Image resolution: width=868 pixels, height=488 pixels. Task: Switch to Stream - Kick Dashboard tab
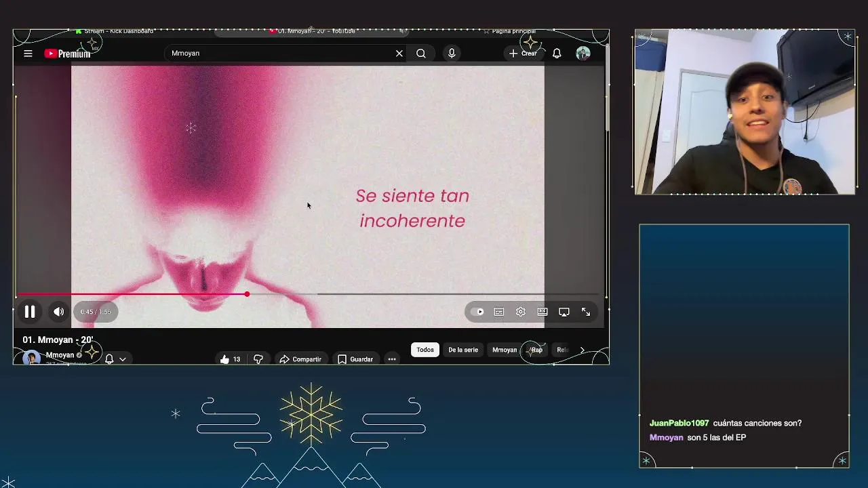coord(115,31)
